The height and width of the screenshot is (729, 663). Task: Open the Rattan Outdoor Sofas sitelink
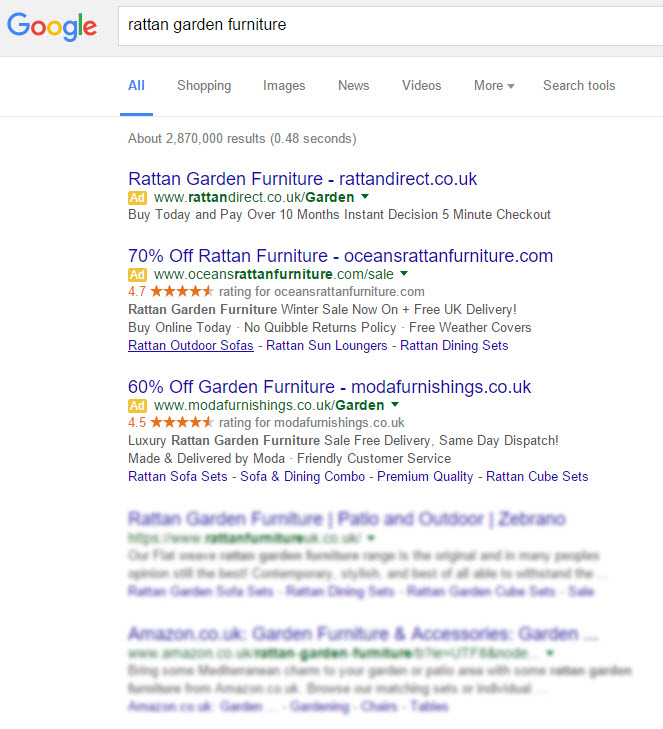[191, 345]
